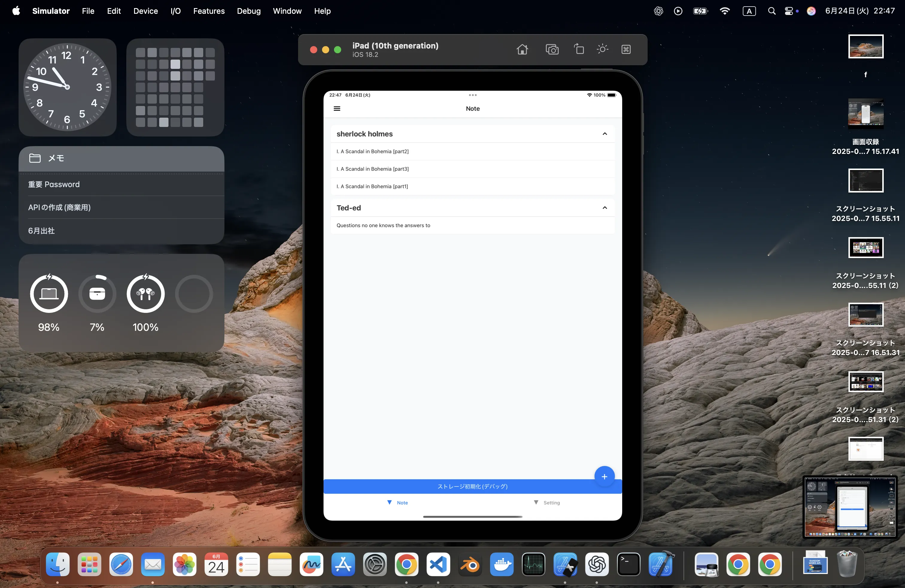Select the Note bottom tab

pyautogui.click(x=397, y=503)
